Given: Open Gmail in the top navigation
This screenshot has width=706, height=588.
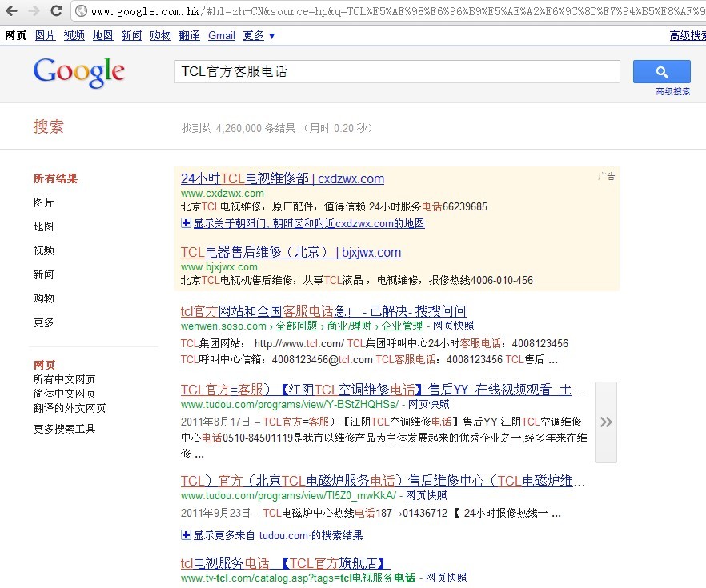Looking at the screenshot, I should click(x=222, y=35).
